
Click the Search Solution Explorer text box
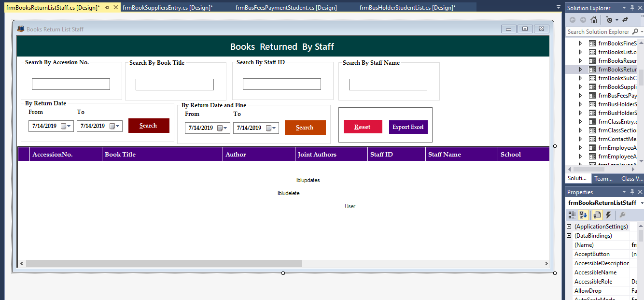(x=598, y=32)
